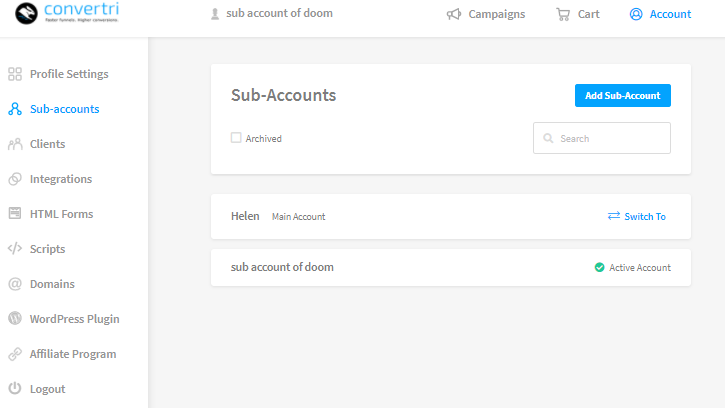Click the HTML Forms icon
This screenshot has width=725, height=408.
click(15, 214)
